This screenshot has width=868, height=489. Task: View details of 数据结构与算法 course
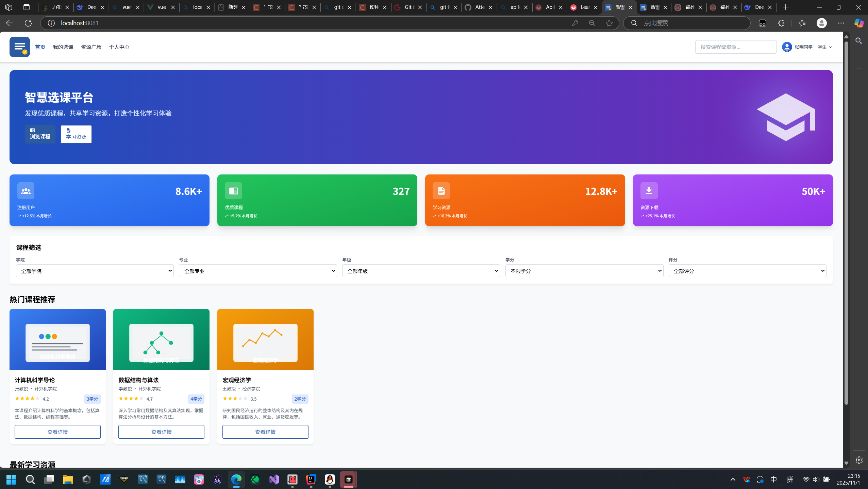pyautogui.click(x=161, y=432)
